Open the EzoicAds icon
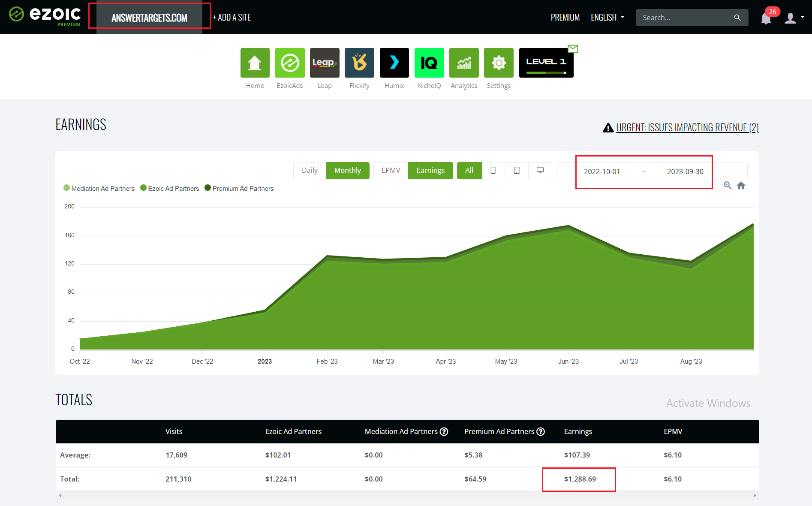 pos(290,63)
